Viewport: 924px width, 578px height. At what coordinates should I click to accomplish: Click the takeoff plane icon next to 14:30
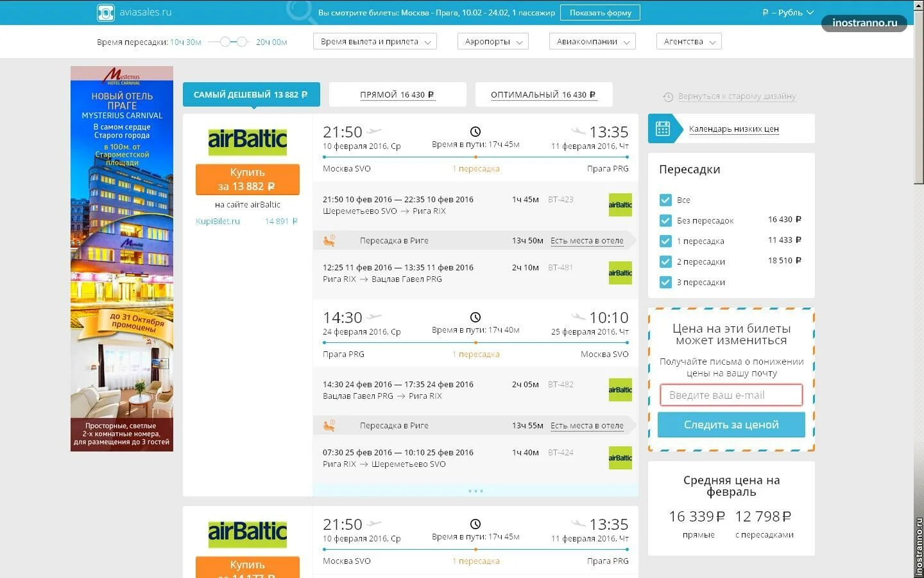(375, 317)
